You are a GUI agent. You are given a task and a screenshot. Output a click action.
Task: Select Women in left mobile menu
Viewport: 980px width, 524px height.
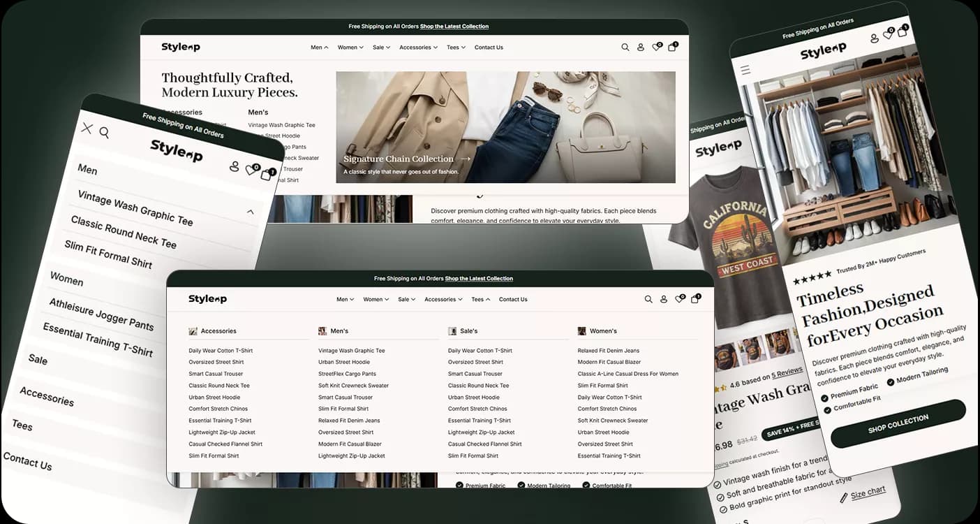tap(66, 279)
